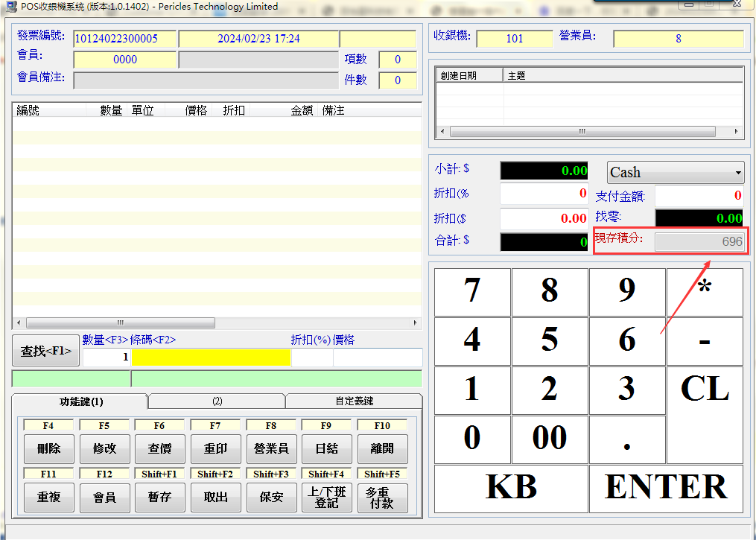Click the 數量 quantity field showing 1
The image size is (756, 540).
pos(107,358)
